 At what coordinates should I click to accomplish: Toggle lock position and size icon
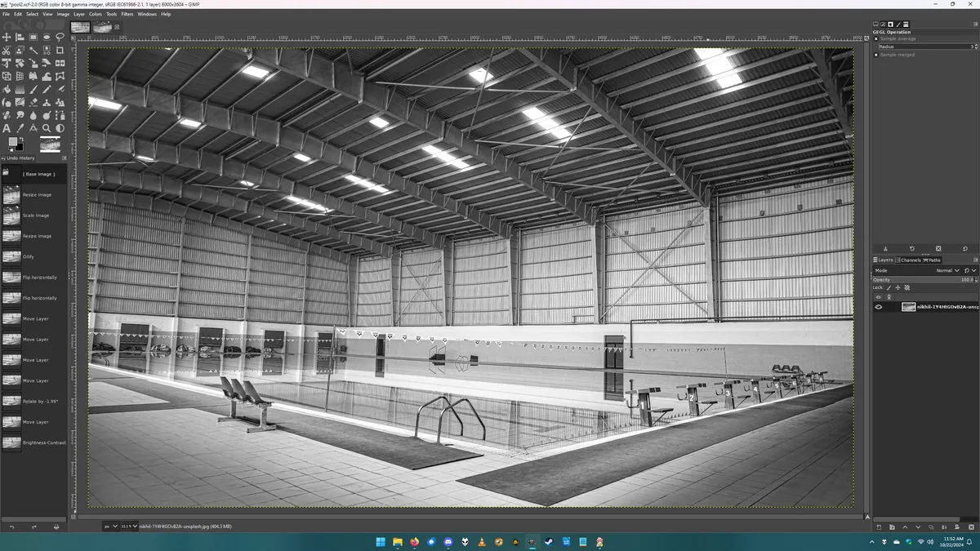coord(898,287)
